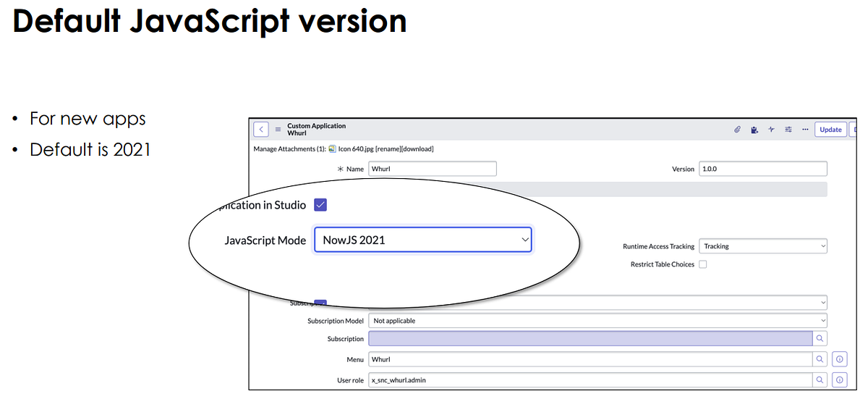Open the hamburger context menu icon

(x=278, y=130)
